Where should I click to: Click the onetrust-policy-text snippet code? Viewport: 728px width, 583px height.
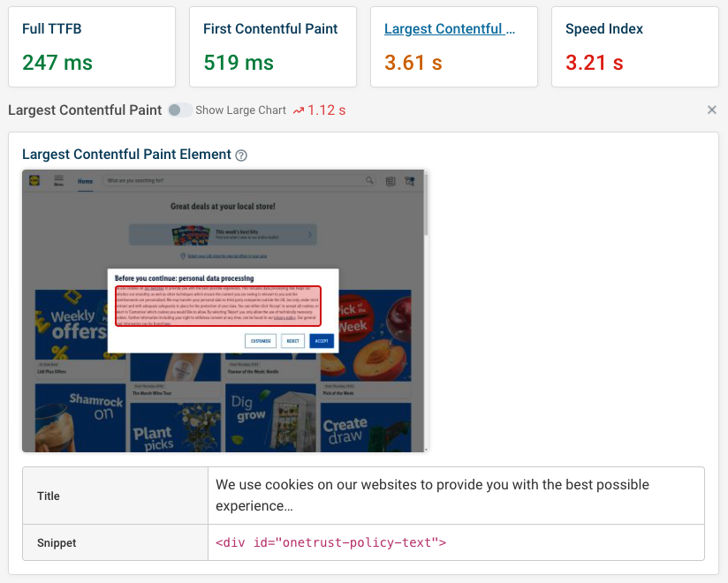(330, 542)
